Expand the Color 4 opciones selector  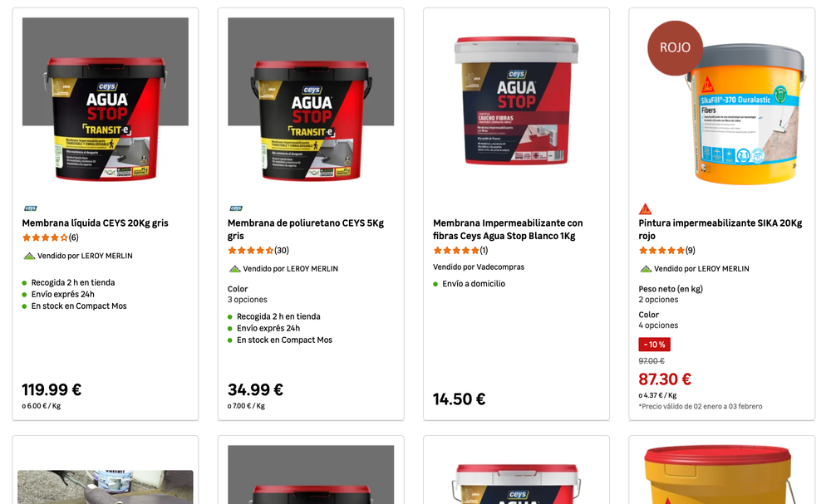point(658,320)
